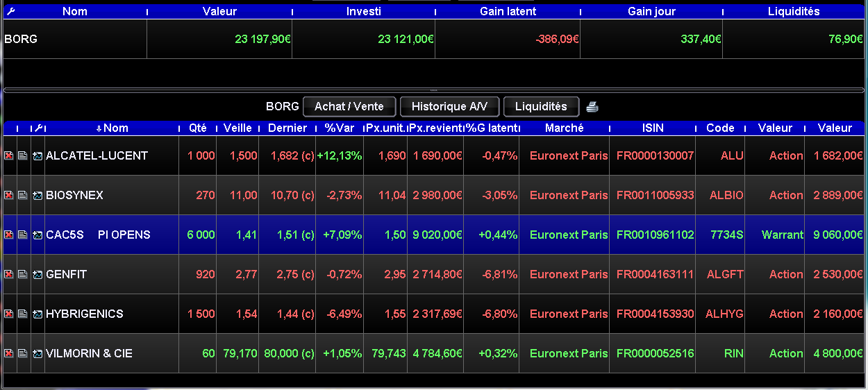Click the 337,40€ gain jour value
The width and height of the screenshot is (868, 390).
pos(701,40)
